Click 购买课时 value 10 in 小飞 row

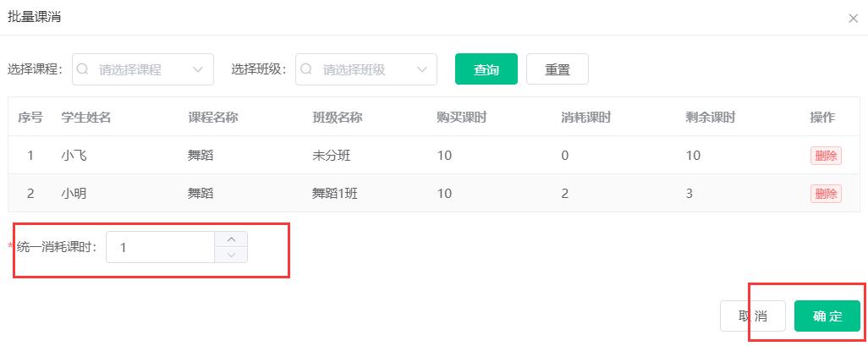444,156
